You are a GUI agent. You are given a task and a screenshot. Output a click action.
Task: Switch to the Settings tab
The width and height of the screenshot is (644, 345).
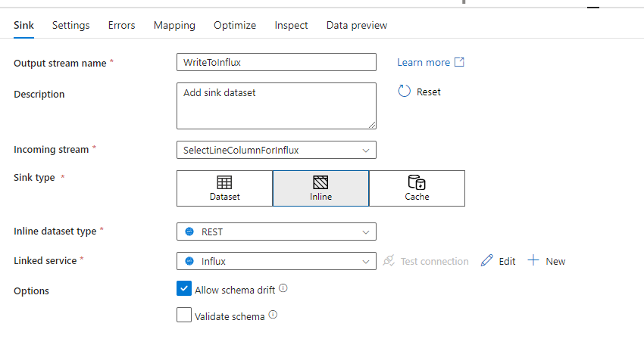point(71,25)
